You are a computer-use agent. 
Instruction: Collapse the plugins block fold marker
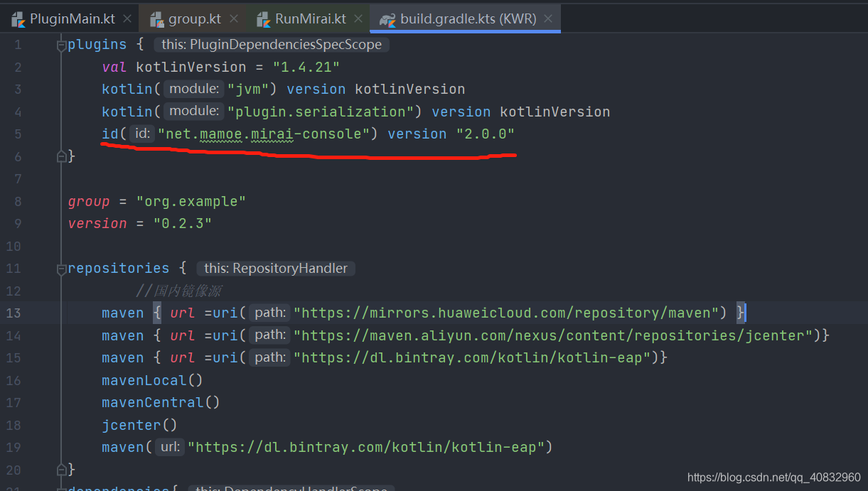62,45
